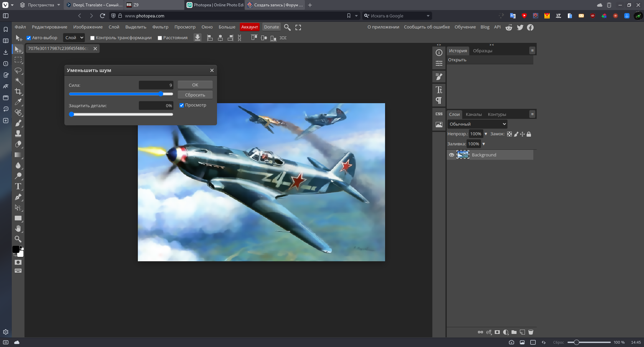Select the Lasso tool
644x347 pixels.
pyautogui.click(x=18, y=70)
